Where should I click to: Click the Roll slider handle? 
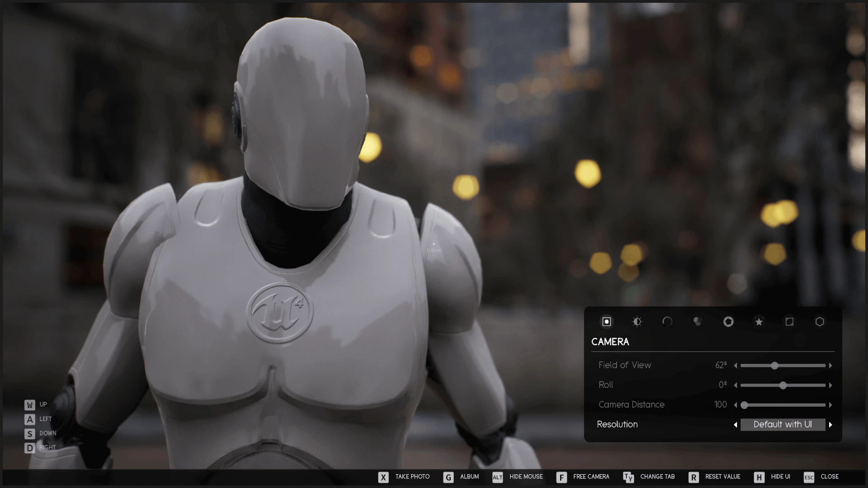[x=783, y=385]
